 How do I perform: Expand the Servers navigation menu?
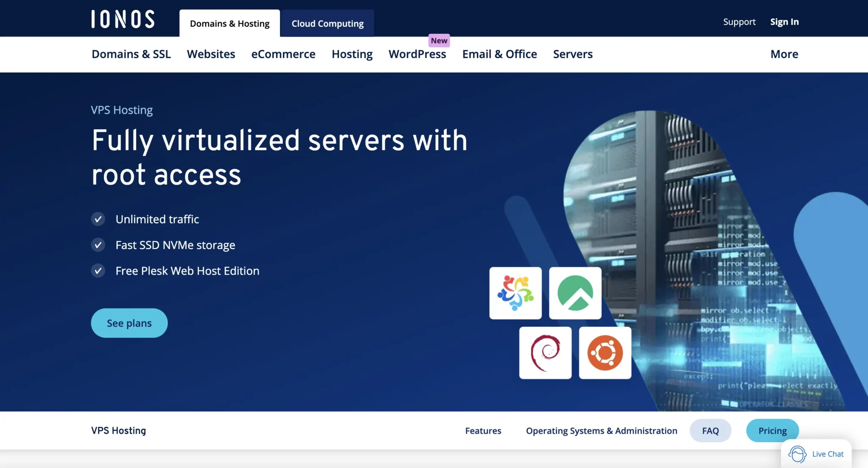tap(573, 54)
